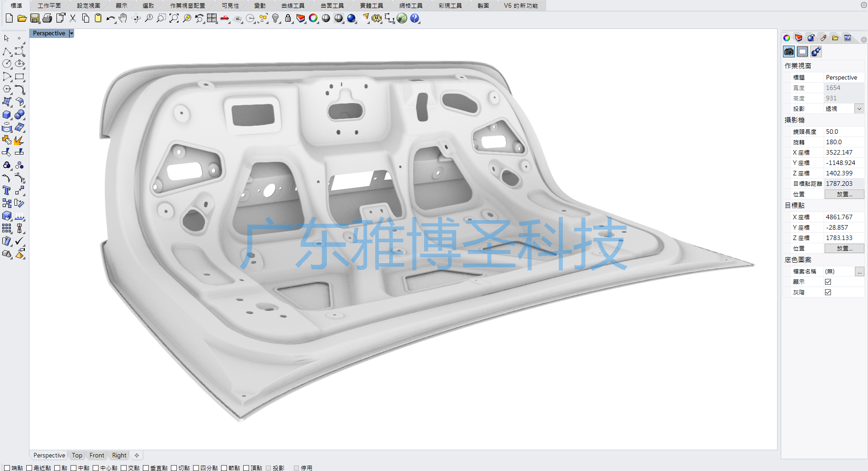Expand the Perspective viewport title menu arrow
868x471 pixels.
click(x=71, y=33)
